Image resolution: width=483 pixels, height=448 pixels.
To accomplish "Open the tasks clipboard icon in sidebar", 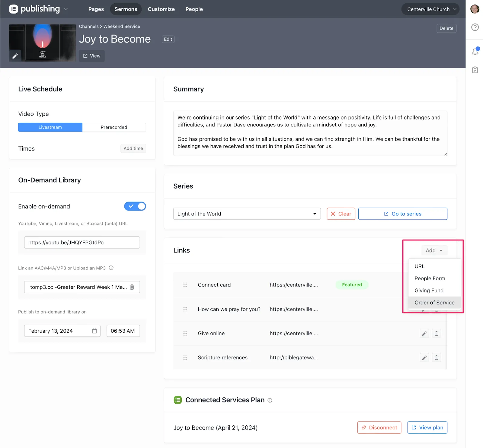I will point(475,70).
